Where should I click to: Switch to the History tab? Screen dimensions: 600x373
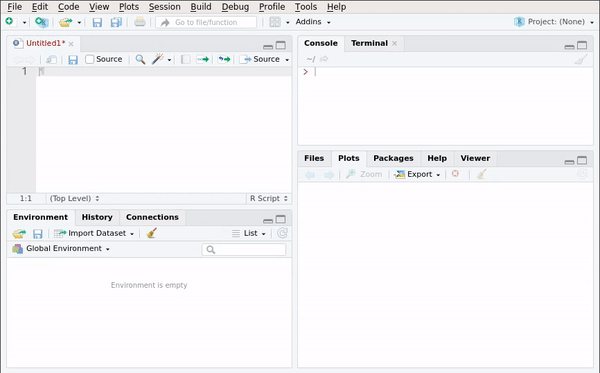click(x=97, y=217)
